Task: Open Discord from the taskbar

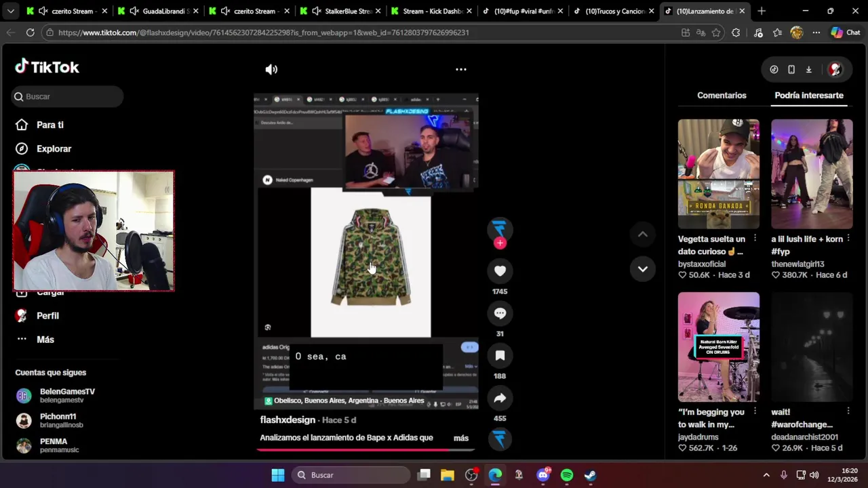Action: pyautogui.click(x=543, y=475)
